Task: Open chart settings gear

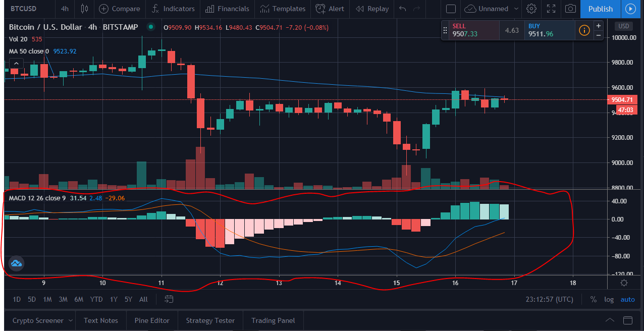Action: pyautogui.click(x=531, y=9)
